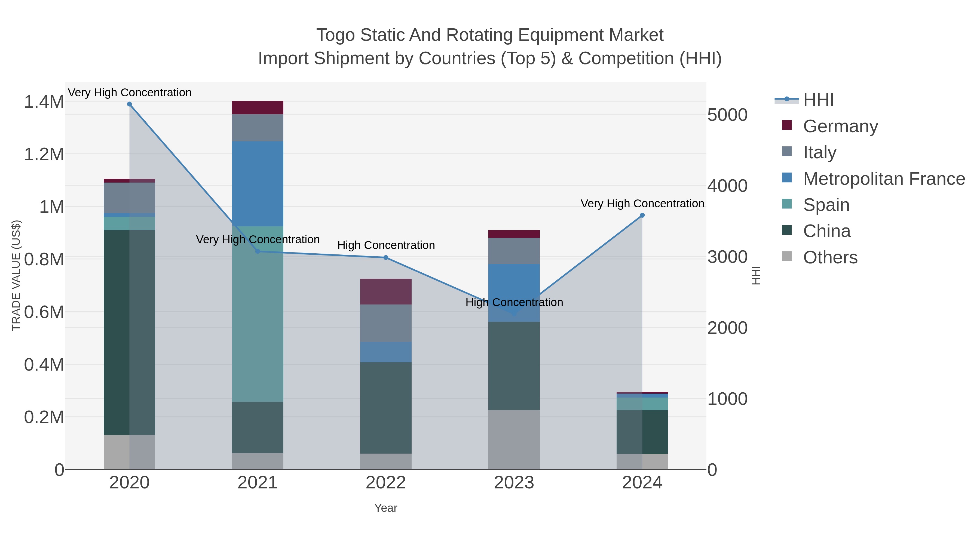Click the 2021 Metropolitan France bar segment
Screen dimensions: 980x551
[x=258, y=184]
